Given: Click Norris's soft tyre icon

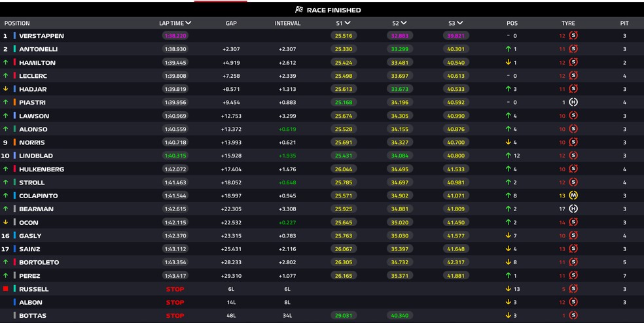Looking at the screenshot, I should click(x=573, y=142).
